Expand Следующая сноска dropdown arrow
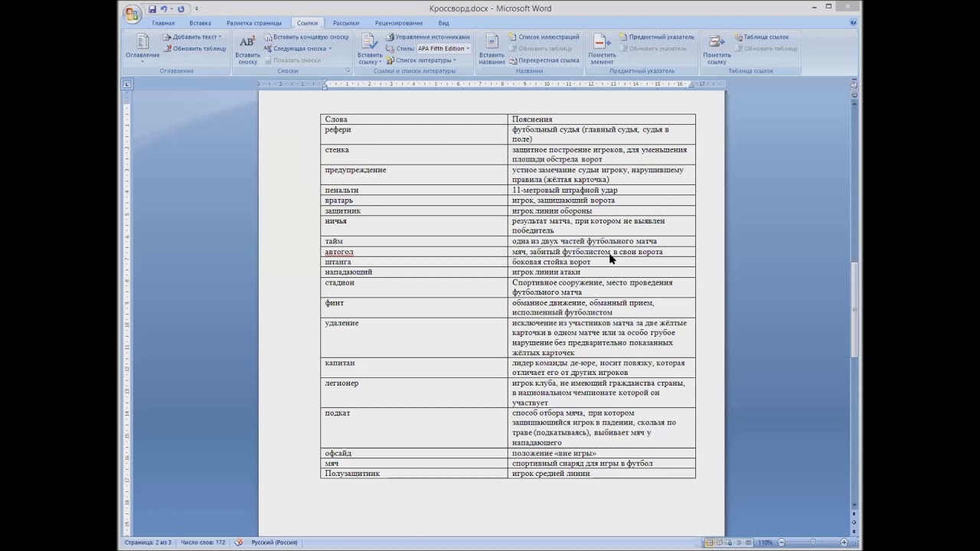Viewport: 980px width, 551px height. tap(330, 48)
